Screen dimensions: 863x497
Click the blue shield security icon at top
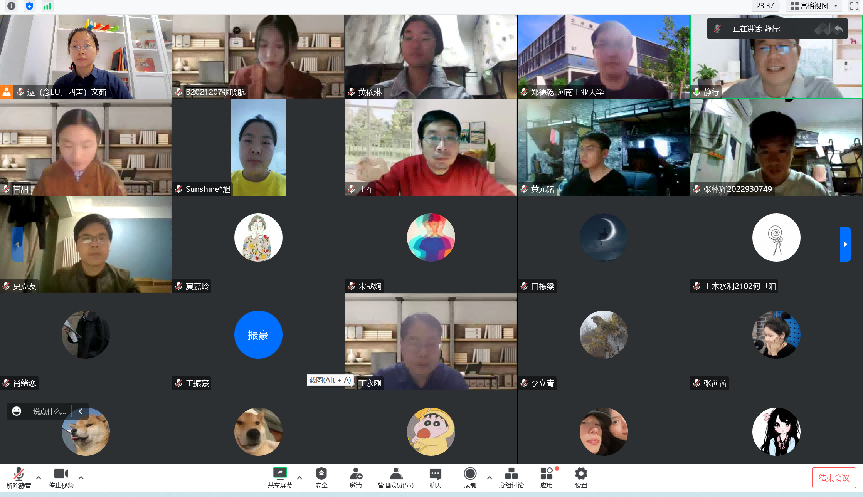click(29, 6)
